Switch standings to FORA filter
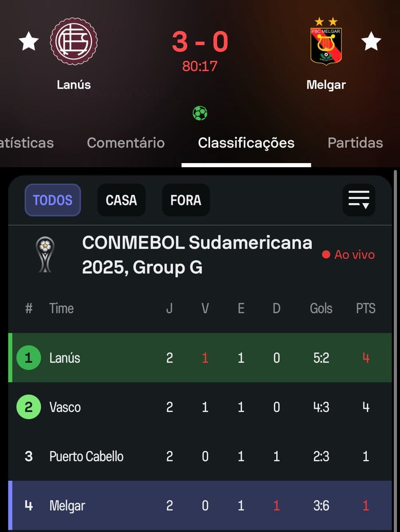This screenshot has width=400, height=532. point(186,200)
